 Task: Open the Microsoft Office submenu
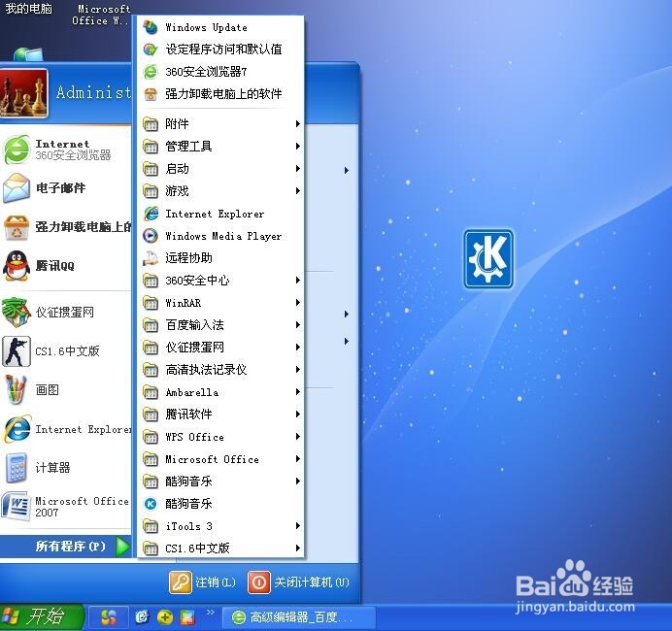coord(220,459)
